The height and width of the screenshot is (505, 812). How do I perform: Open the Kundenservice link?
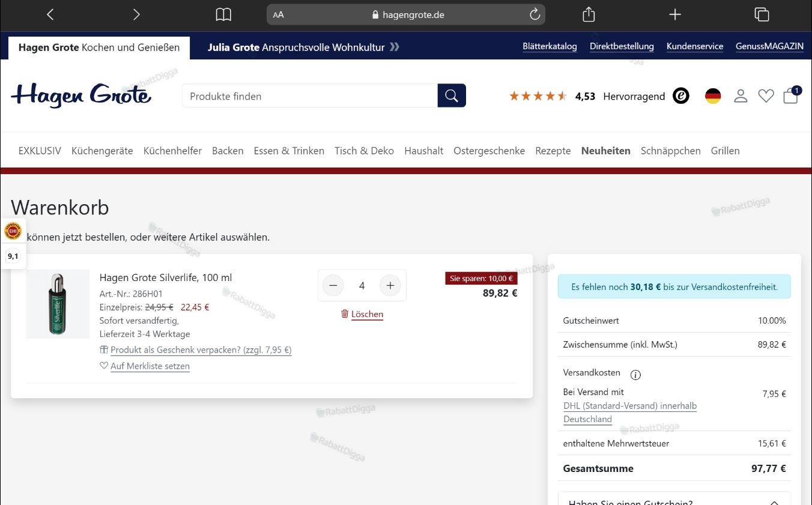point(695,46)
